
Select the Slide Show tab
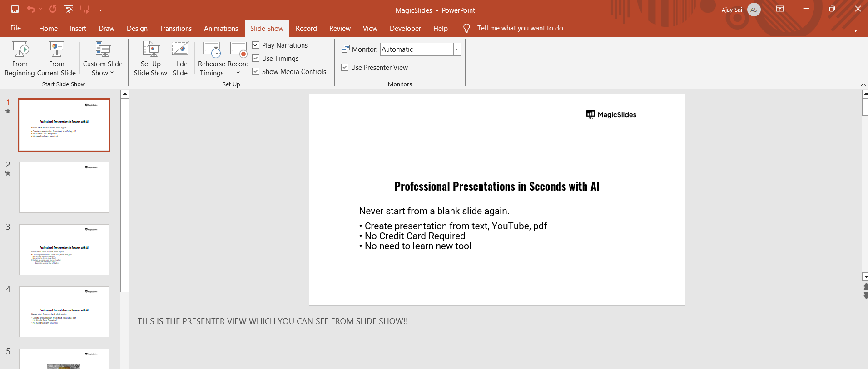click(x=267, y=28)
